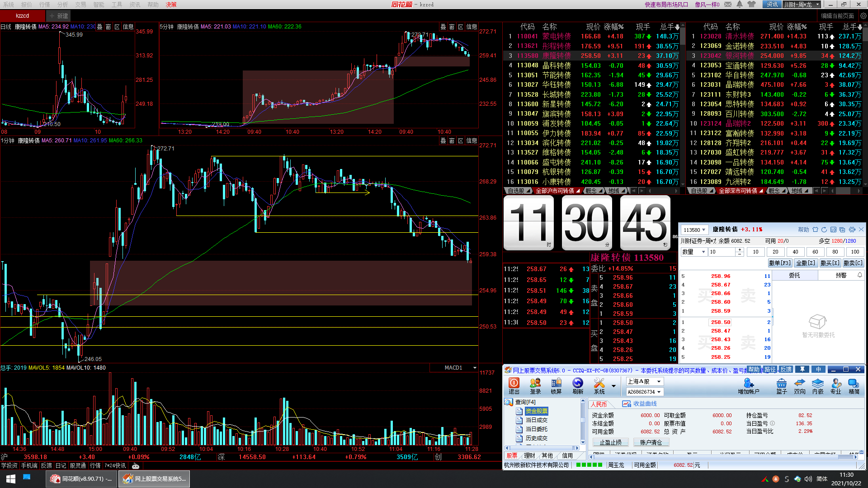Open the page settings gear icon
868x488 pixels.
[x=863, y=16]
